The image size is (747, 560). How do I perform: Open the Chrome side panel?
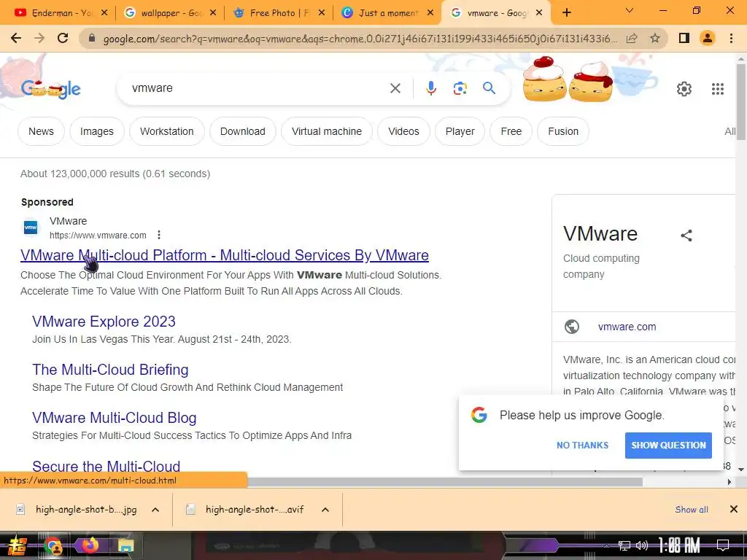tap(684, 38)
